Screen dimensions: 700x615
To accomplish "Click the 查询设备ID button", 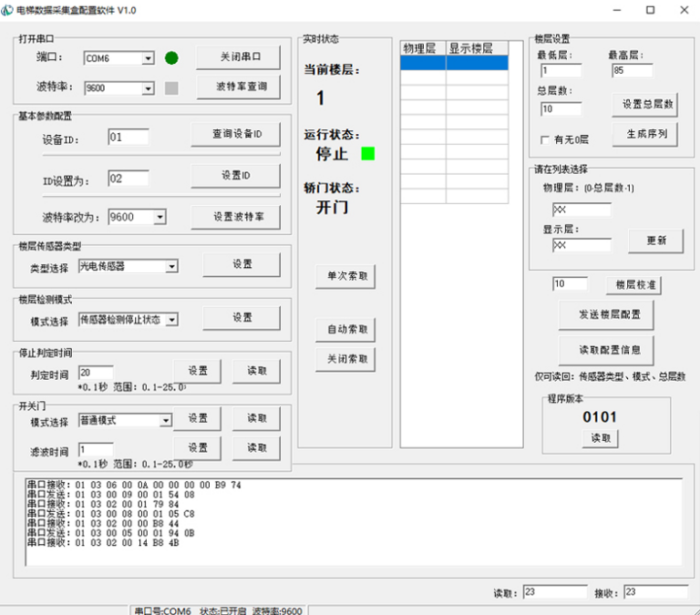I will (236, 134).
